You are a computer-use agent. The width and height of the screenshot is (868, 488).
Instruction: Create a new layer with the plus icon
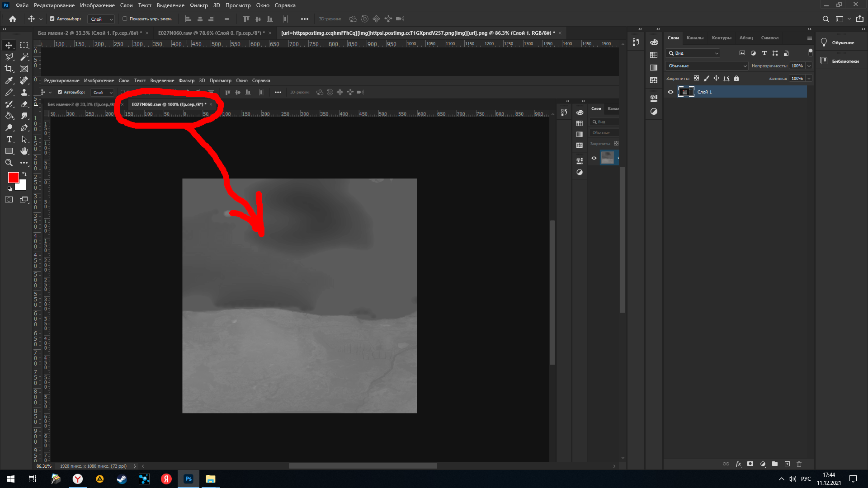pos(787,464)
